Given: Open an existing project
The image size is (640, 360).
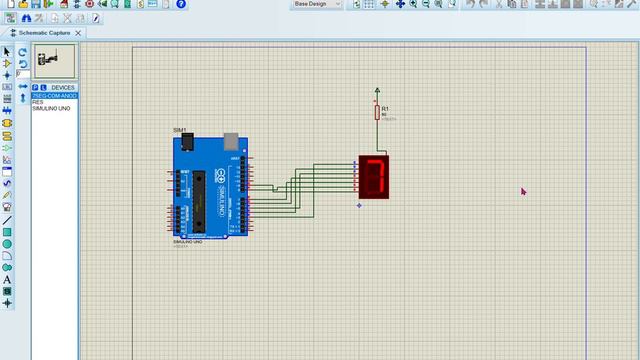Looking at the screenshot, I should [23, 4].
